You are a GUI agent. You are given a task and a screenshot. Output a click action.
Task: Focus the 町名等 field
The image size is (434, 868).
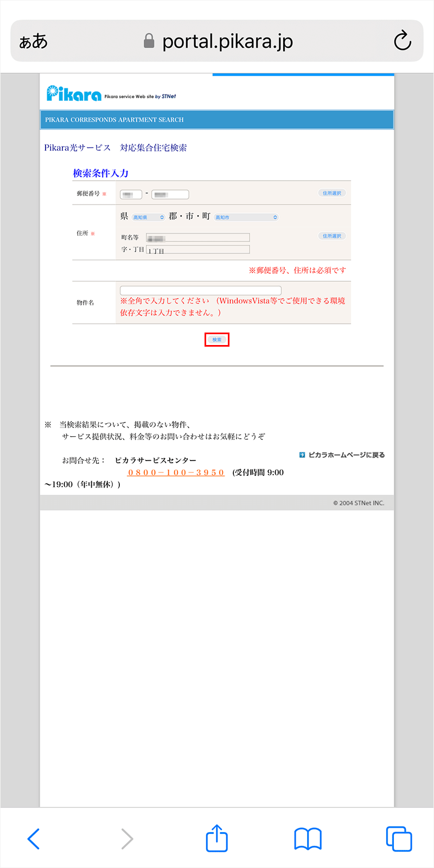198,237
